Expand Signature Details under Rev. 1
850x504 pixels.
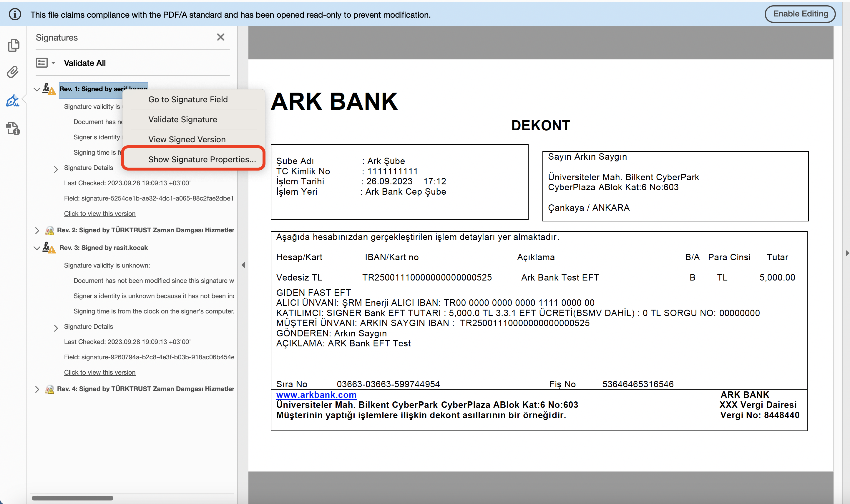tap(56, 169)
